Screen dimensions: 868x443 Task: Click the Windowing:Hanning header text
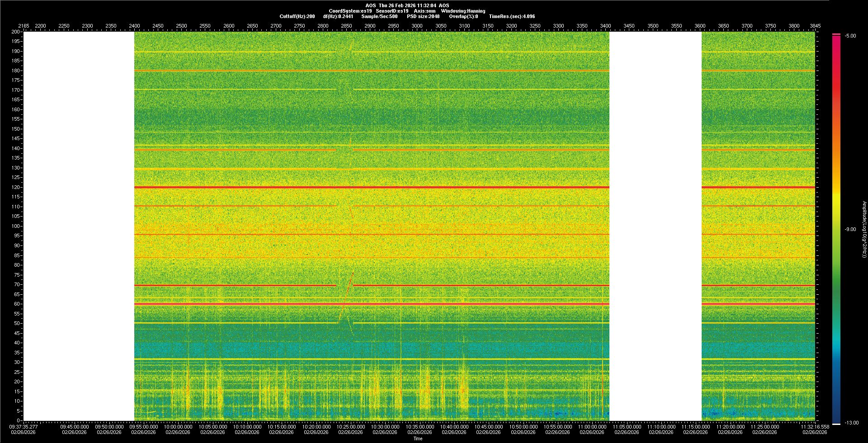[463, 11]
